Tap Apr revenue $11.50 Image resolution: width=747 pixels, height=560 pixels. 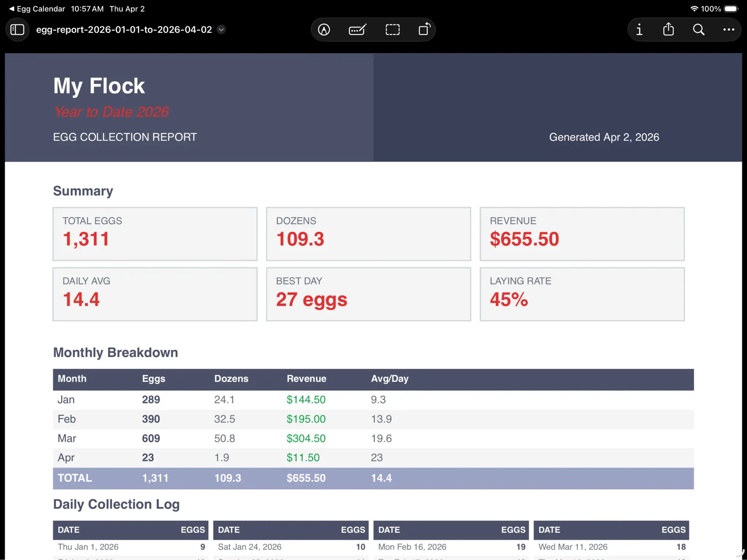pyautogui.click(x=303, y=457)
